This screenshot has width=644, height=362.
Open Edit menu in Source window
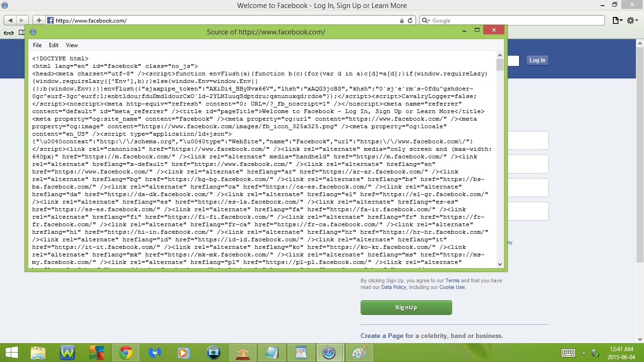[x=54, y=45]
